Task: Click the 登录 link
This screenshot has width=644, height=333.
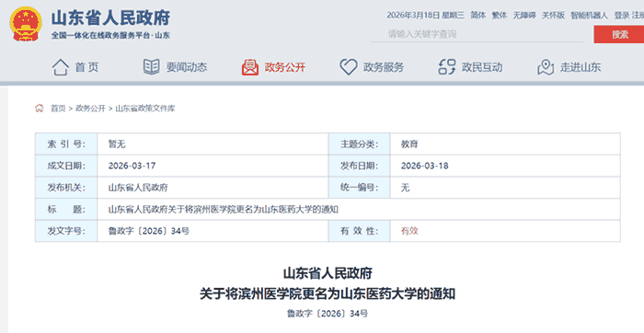Action: tap(622, 16)
